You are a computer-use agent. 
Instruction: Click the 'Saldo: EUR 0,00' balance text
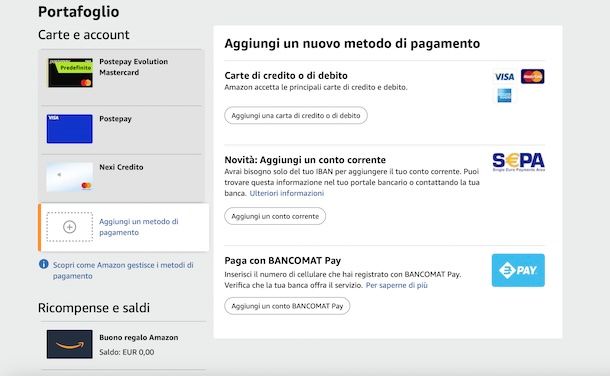[126, 352]
